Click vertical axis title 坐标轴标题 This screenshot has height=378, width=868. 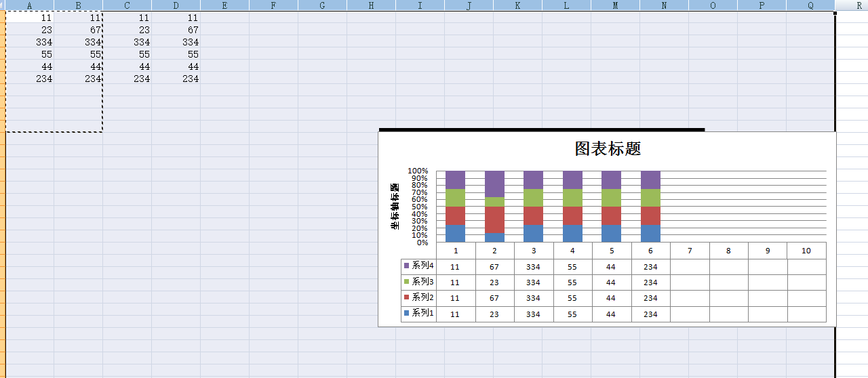tap(395, 206)
